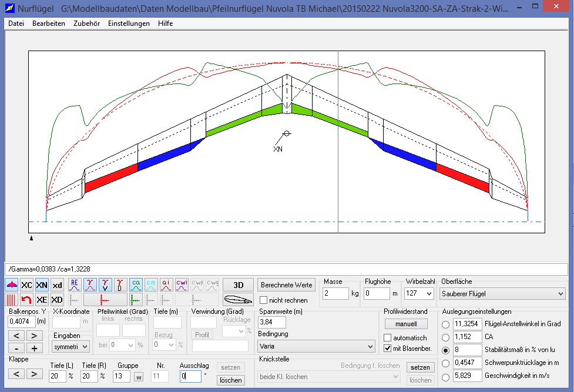The height and width of the screenshot is (392, 574).
Task: Click the XC toolbar icon
Action: pyautogui.click(x=26, y=285)
